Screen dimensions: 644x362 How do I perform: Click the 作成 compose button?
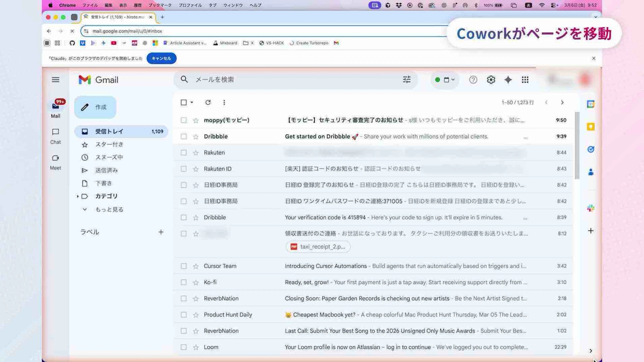coord(95,107)
